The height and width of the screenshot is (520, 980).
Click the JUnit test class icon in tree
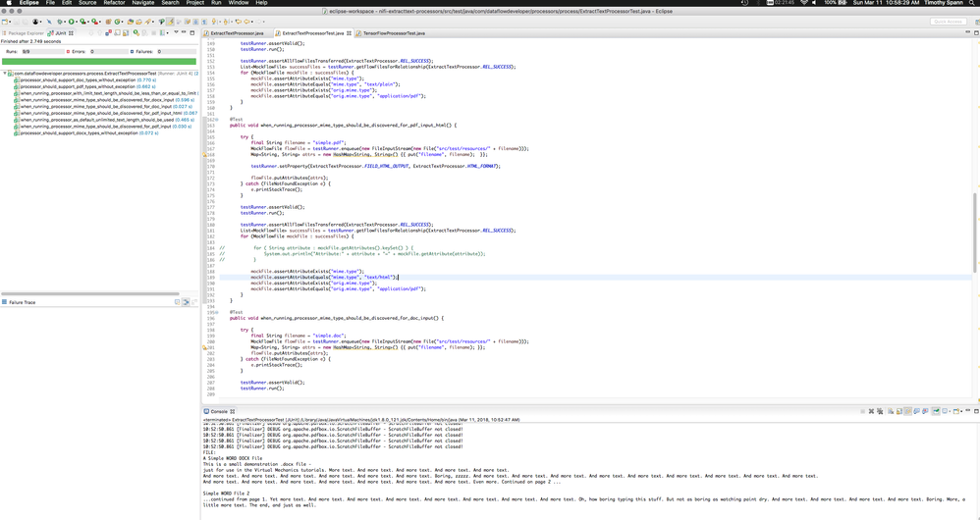[x=11, y=74]
